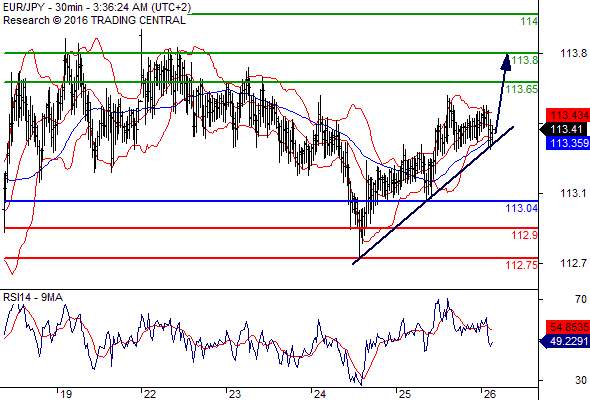Click the 113.1 tick on price axis
Image resolution: width=590 pixels, height=400 pixels.
573,193
